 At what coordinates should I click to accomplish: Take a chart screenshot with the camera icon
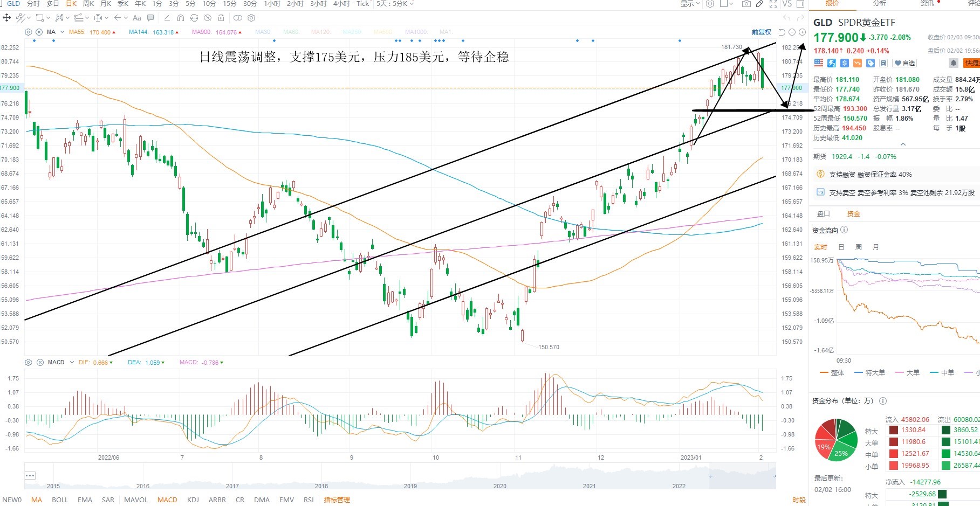coord(746,4)
